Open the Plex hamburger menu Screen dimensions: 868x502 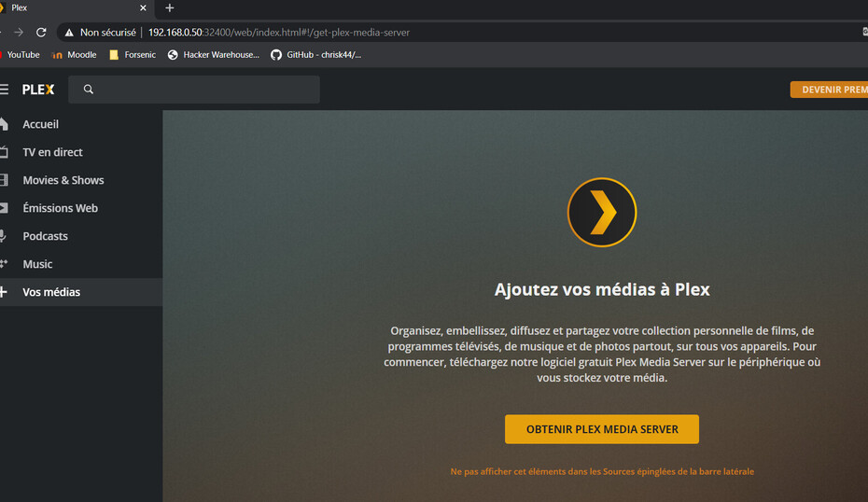(4, 89)
